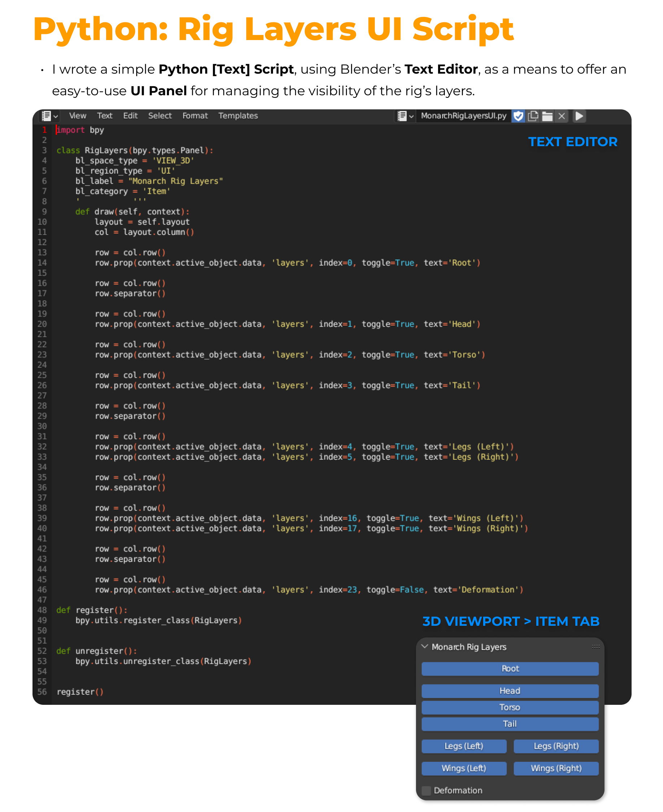
Task: Click 'RigLayers' class name on line 3
Action: click(106, 150)
